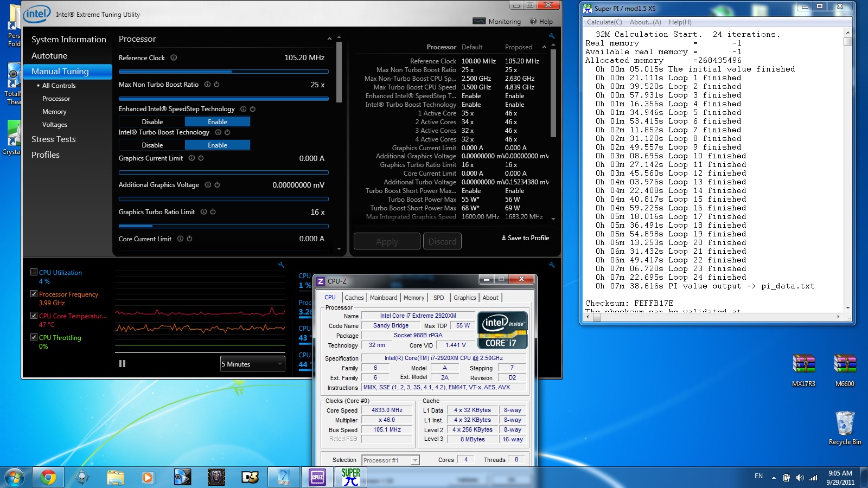
Task: Switch to the Mainboard tab in CPU-Z
Action: [384, 298]
